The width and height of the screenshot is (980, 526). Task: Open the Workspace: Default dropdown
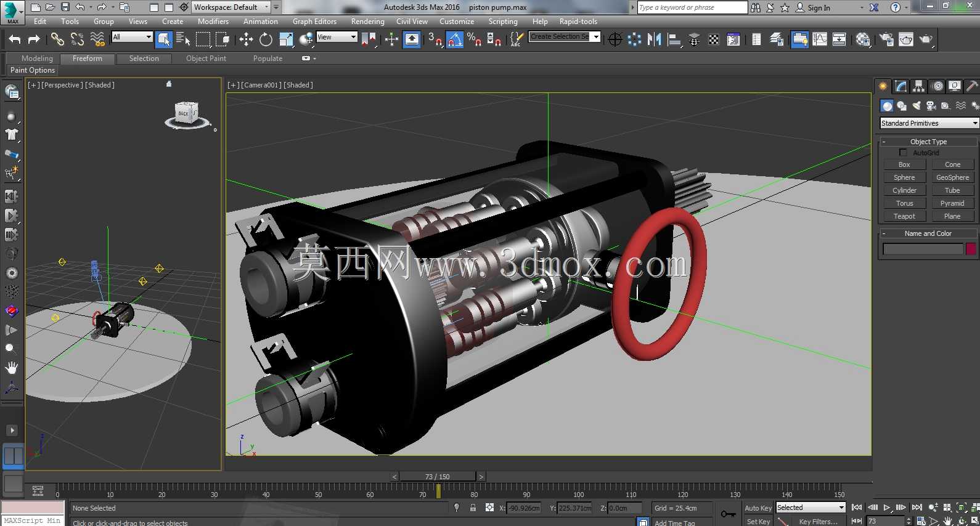click(231, 7)
